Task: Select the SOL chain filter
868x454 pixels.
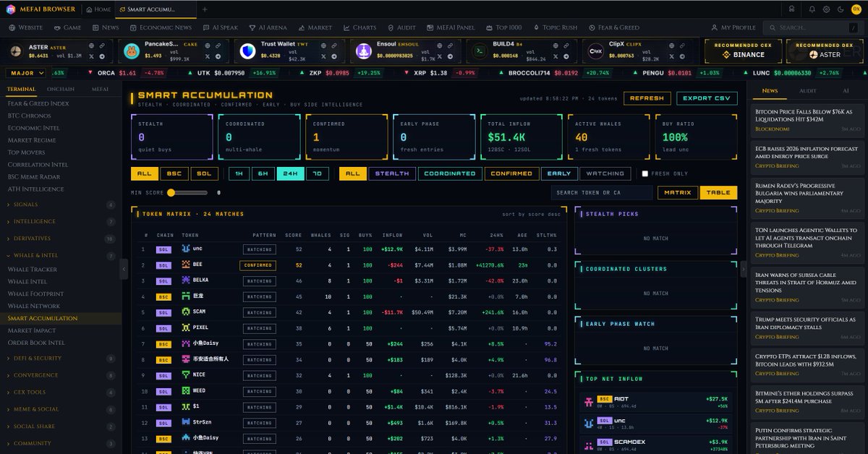Action: 204,174
